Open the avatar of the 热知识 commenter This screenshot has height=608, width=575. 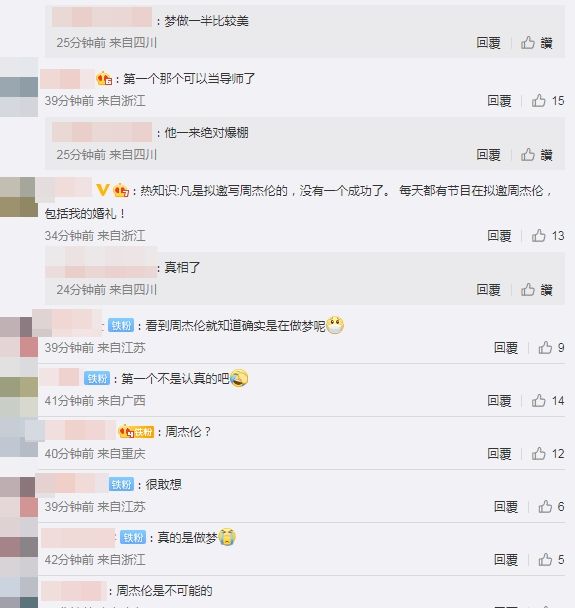pyautogui.click(x=19, y=197)
